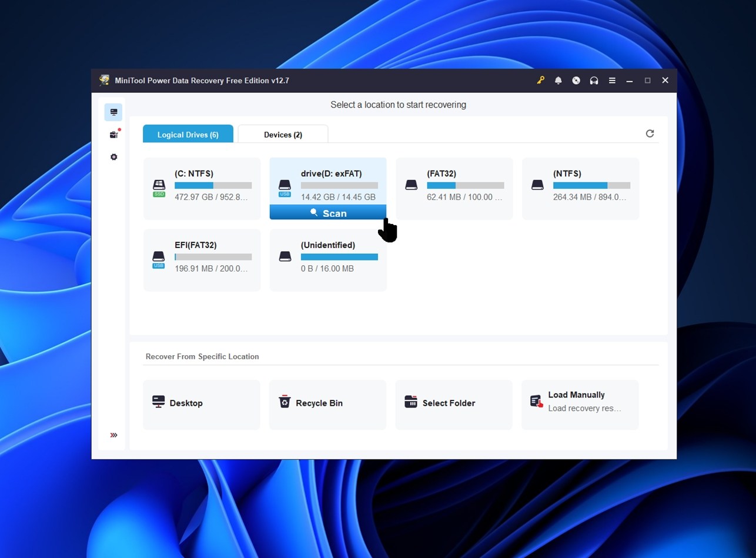
Task: Recover from the Desktop location
Action: (x=201, y=404)
